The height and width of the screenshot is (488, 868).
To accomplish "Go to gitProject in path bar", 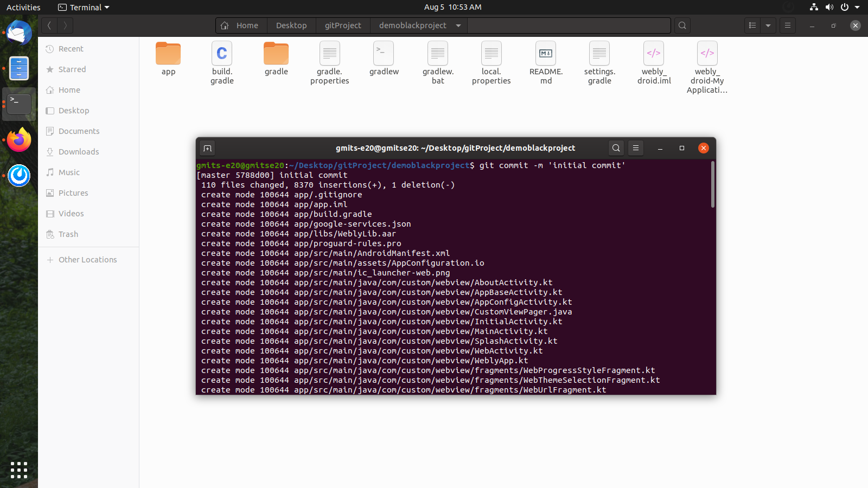I will click(343, 25).
